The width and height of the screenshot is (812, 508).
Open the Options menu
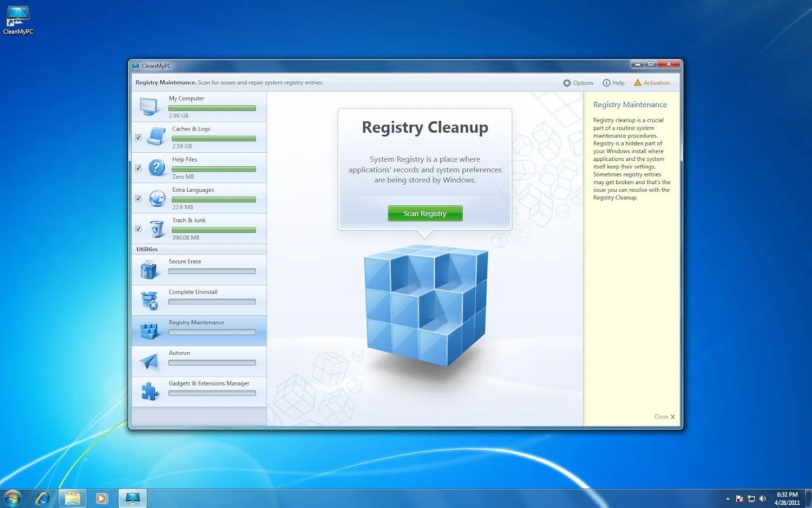click(578, 82)
